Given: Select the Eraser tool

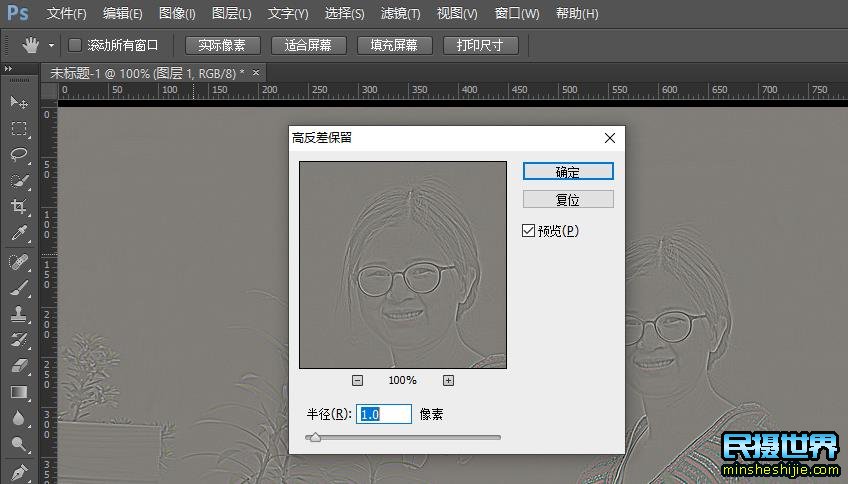Looking at the screenshot, I should tap(19, 366).
